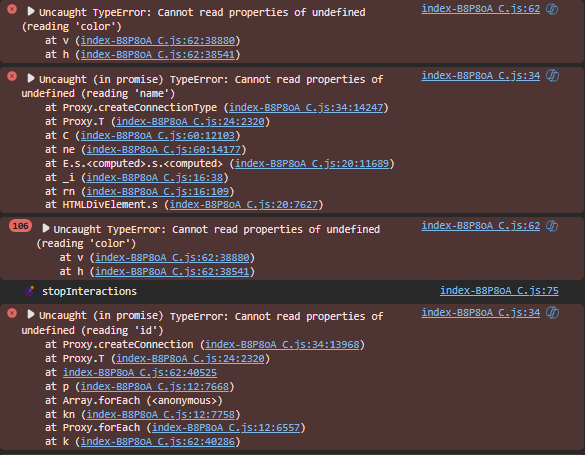Collapse the first 'reading color' TypeError stack trace
The height and width of the screenshot is (455, 585).
click(31, 11)
